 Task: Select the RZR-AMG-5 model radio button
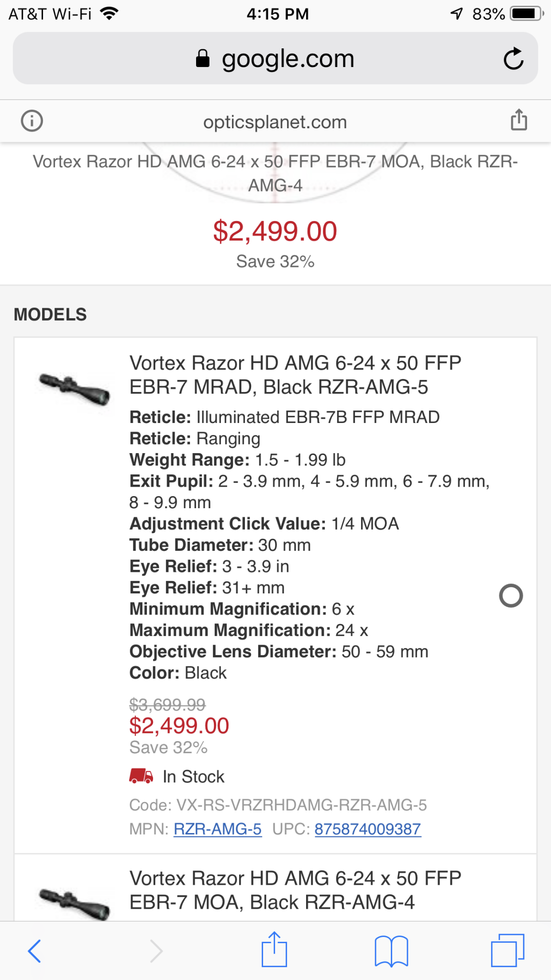[511, 596]
